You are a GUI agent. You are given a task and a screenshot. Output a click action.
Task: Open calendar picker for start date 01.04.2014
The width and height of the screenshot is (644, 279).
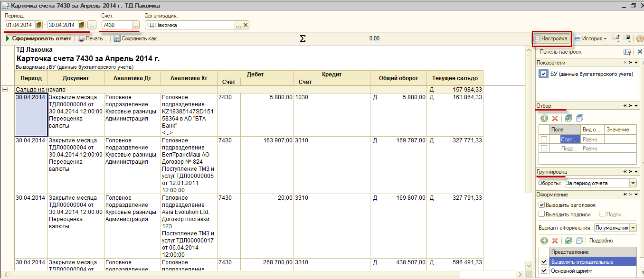pyautogui.click(x=39, y=25)
